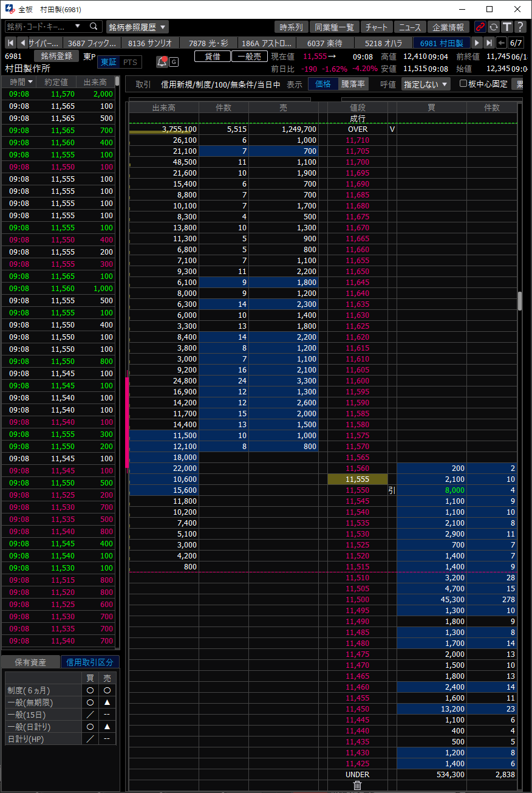Click the 銘柄登録 button
Image resolution: width=532 pixels, height=793 pixels.
56,56
